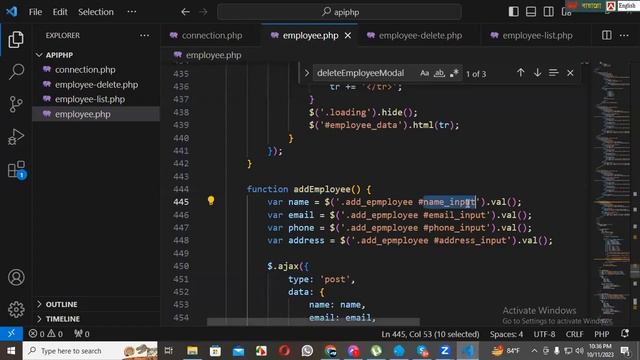Open the Extensions view

click(17, 169)
